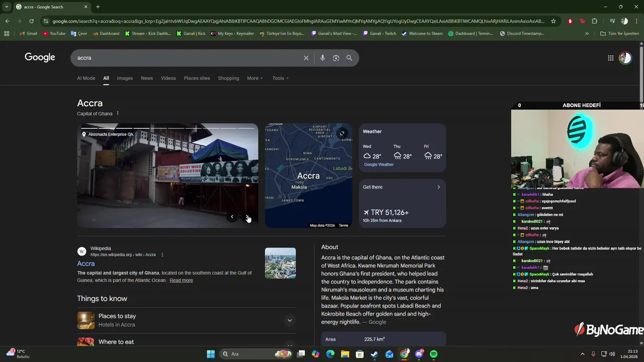
Task: Open Windows Start menu
Action: 211,354
